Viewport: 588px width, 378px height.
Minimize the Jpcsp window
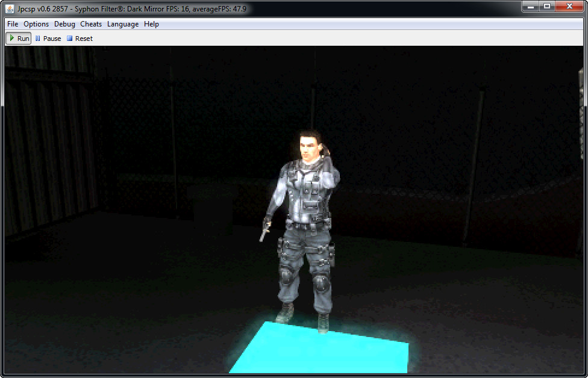[x=530, y=7]
